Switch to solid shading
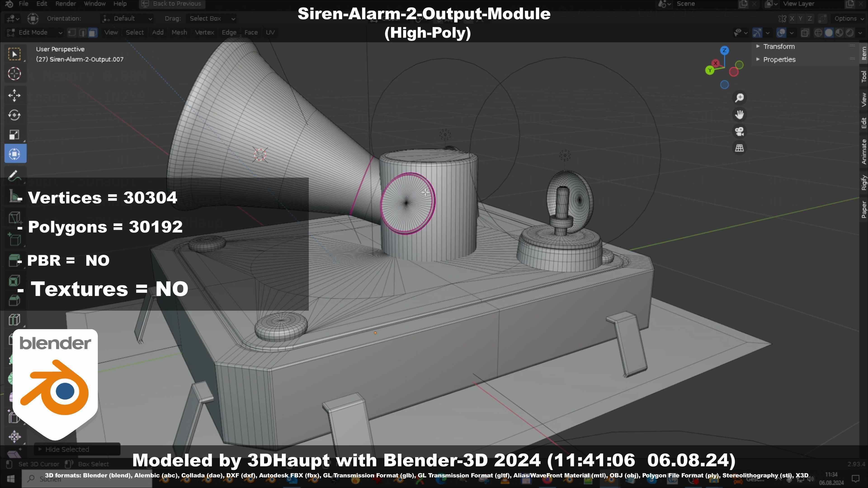The width and height of the screenshot is (868, 488). [x=829, y=33]
